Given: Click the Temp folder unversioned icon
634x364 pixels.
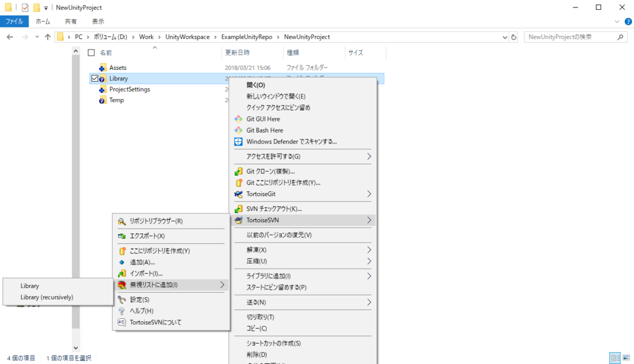Looking at the screenshot, I should 102,100.
